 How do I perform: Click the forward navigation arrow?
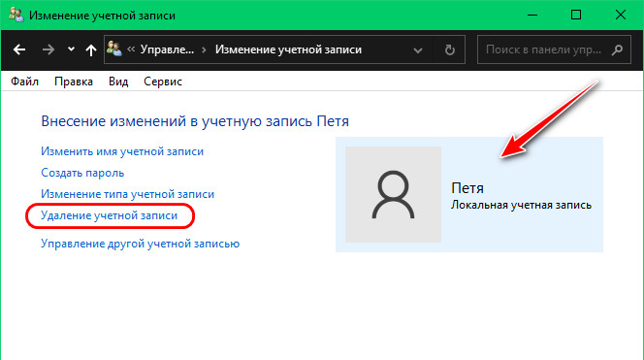(48, 49)
